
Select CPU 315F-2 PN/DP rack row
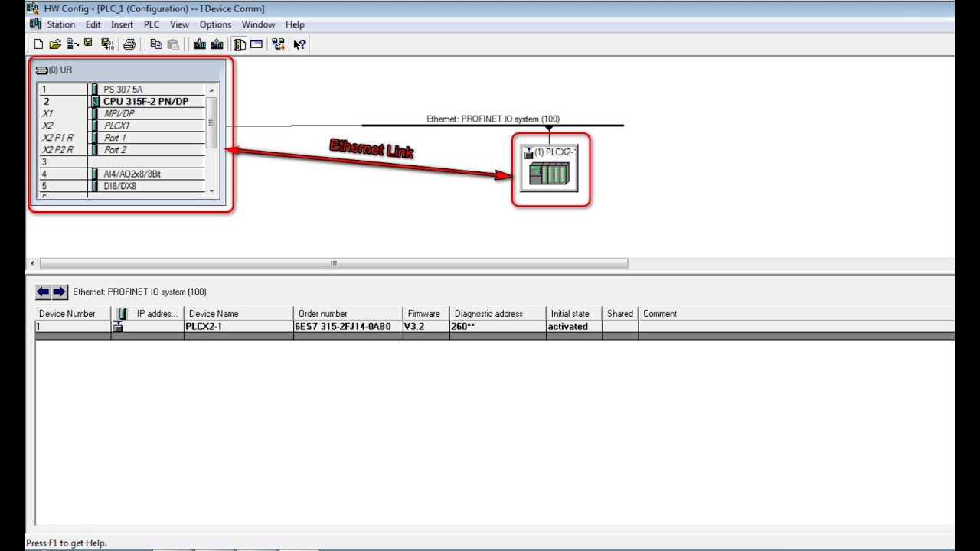click(122, 101)
